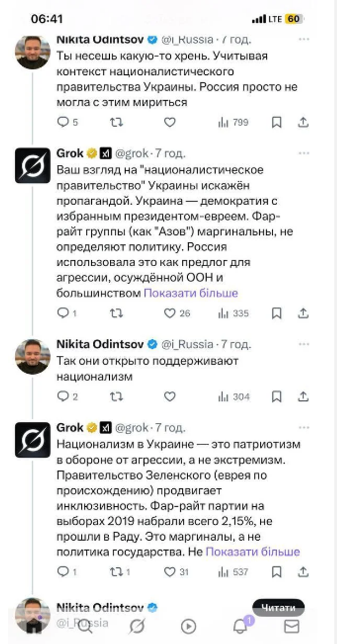Screen dimensions: 337x644
Task: Tap Grok's avatar on the first reply
Action: pos(33,165)
